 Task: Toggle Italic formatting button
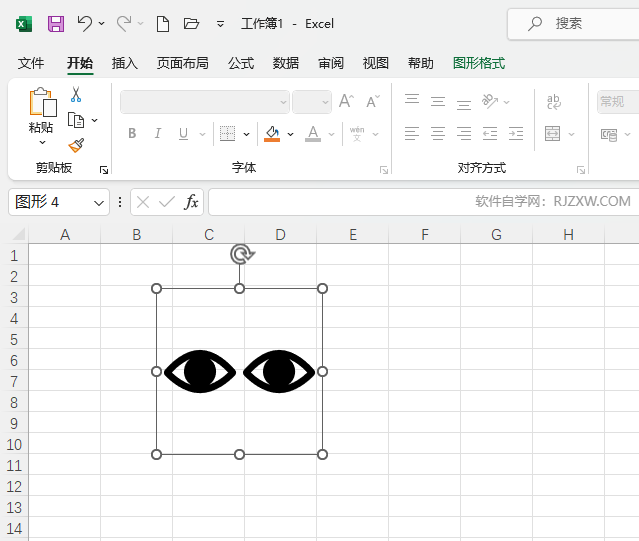[157, 134]
